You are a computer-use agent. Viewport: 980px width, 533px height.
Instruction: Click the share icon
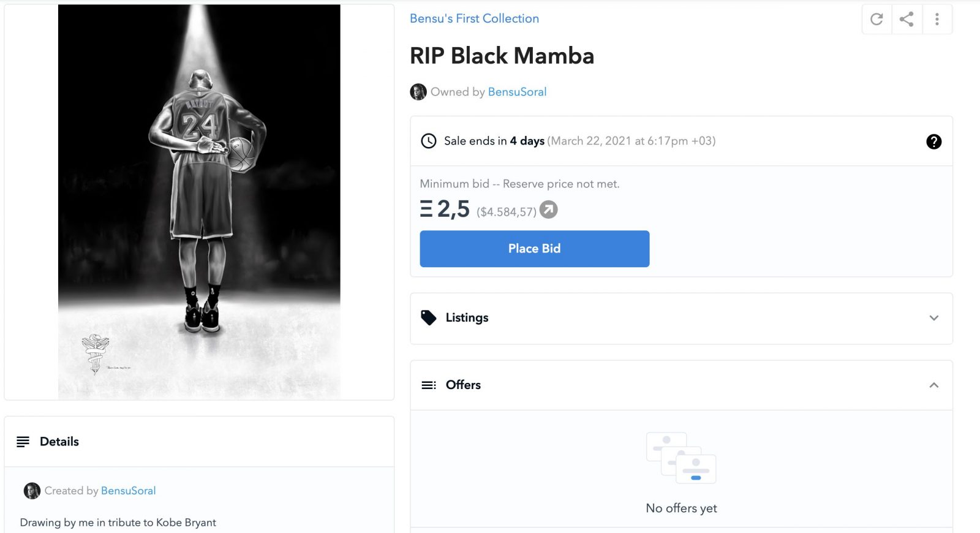tap(907, 19)
